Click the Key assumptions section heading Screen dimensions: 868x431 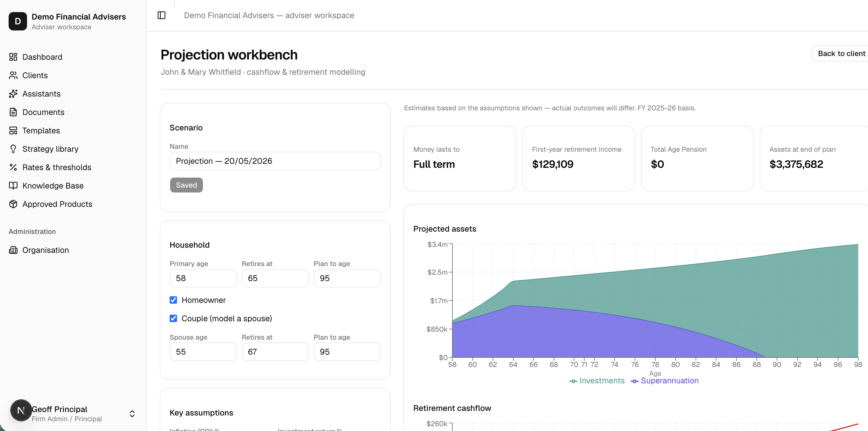point(201,413)
